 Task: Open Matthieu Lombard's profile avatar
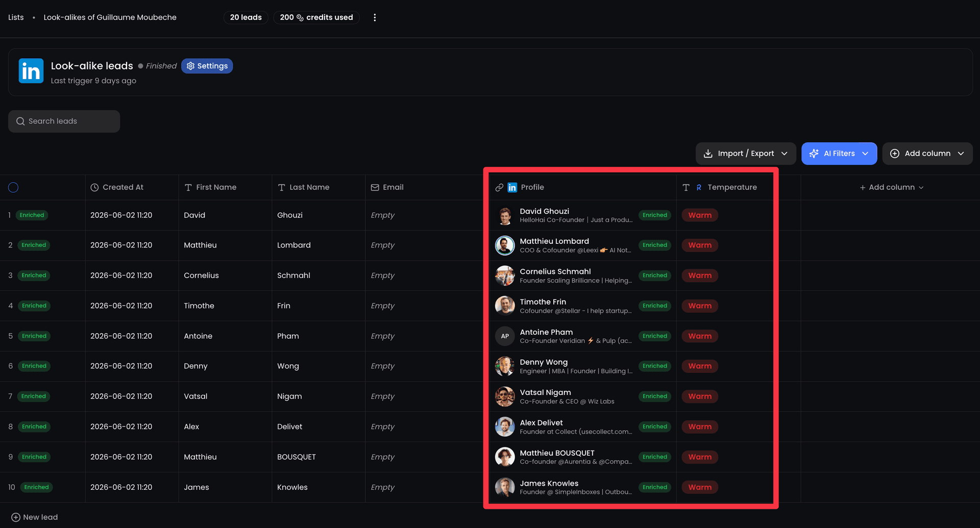coord(505,245)
